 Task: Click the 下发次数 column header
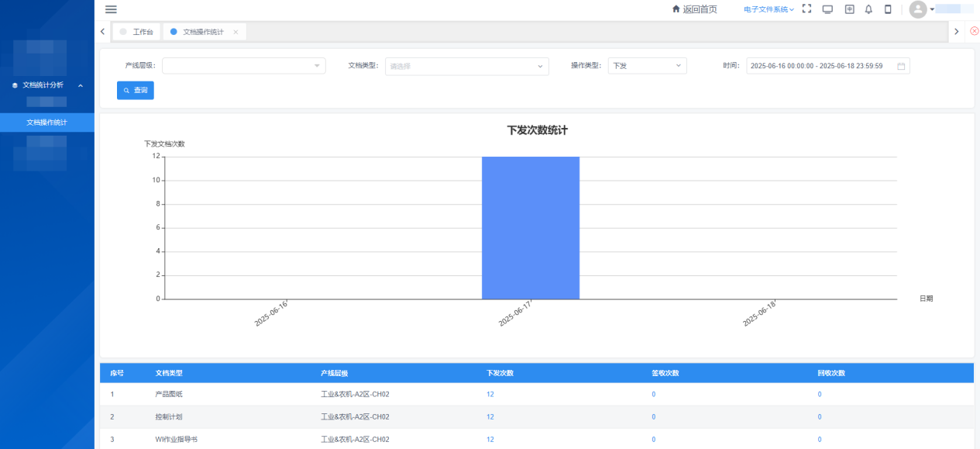pos(500,373)
